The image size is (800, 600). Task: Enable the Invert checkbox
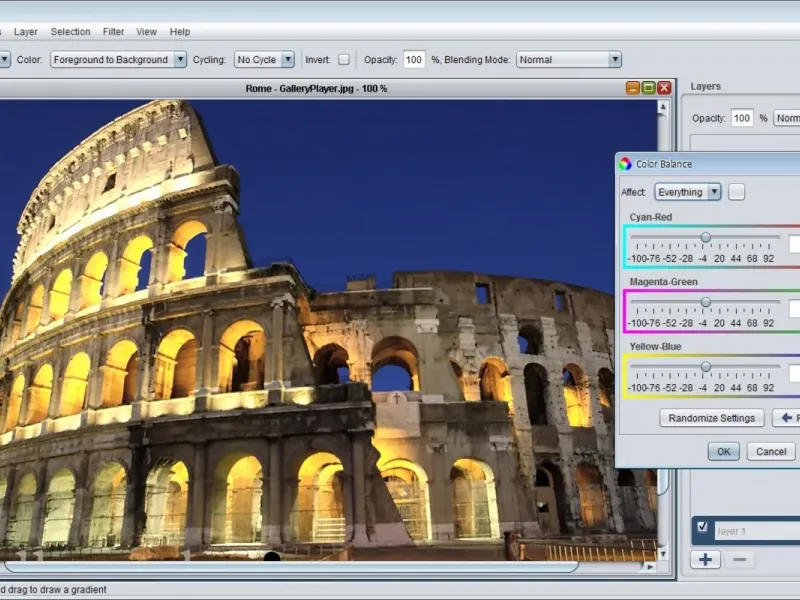344,60
